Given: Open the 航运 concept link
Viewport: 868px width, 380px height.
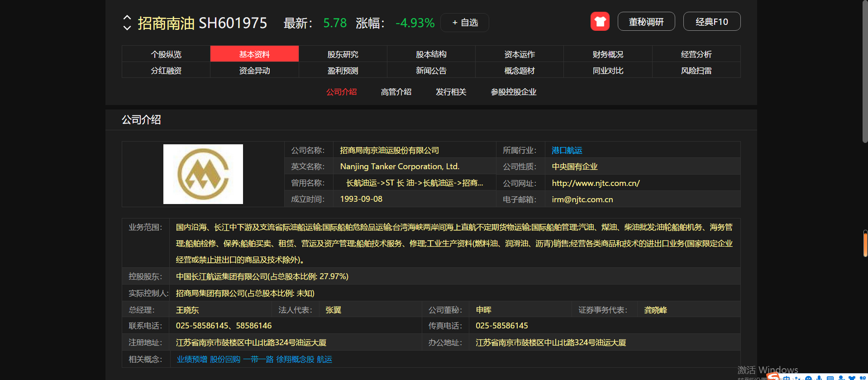Looking at the screenshot, I should coord(324,359).
